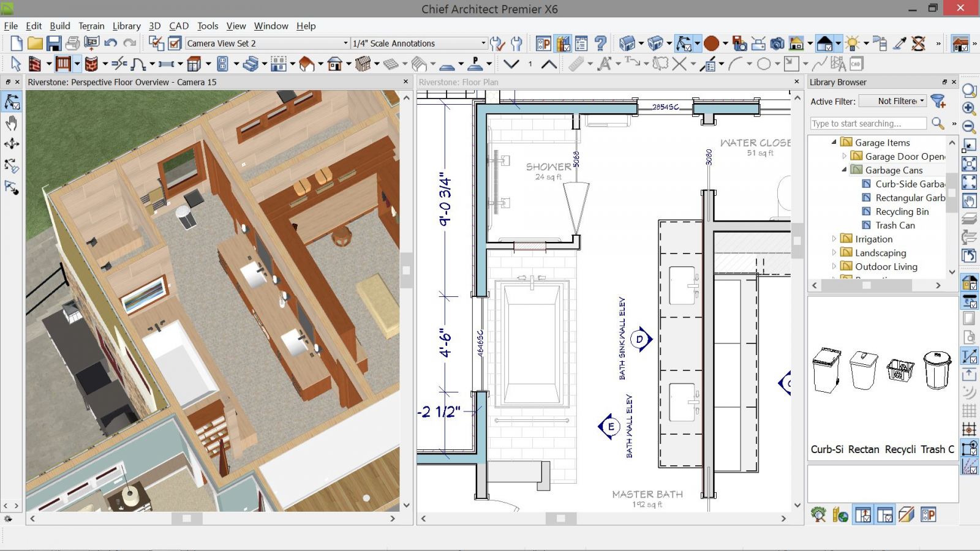980x551 pixels.
Task: Click the Zoom In magnifier icon
Action: point(969,108)
